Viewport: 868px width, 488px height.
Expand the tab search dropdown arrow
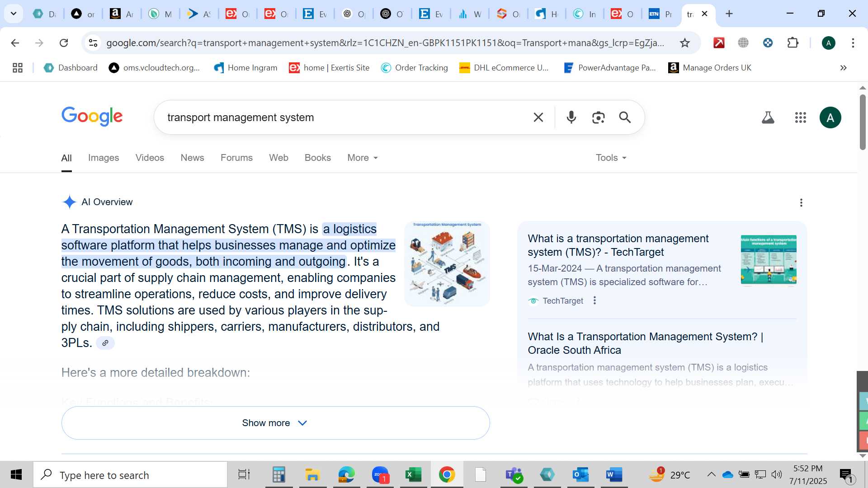[x=14, y=14]
